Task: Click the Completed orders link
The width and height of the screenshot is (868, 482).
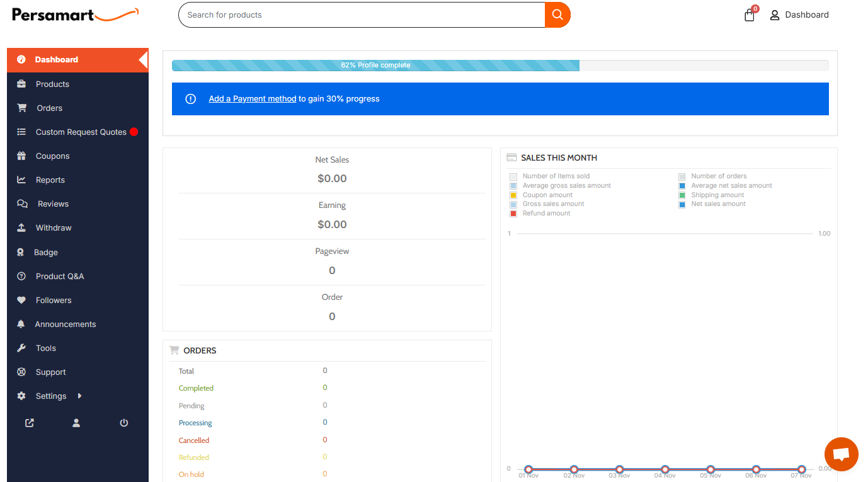Action: [196, 388]
